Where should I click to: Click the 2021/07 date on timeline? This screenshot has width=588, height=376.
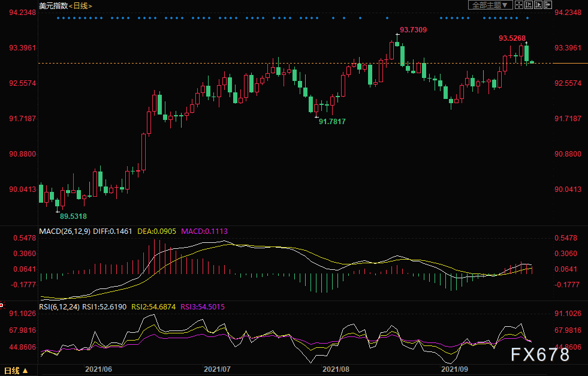pos(217,369)
